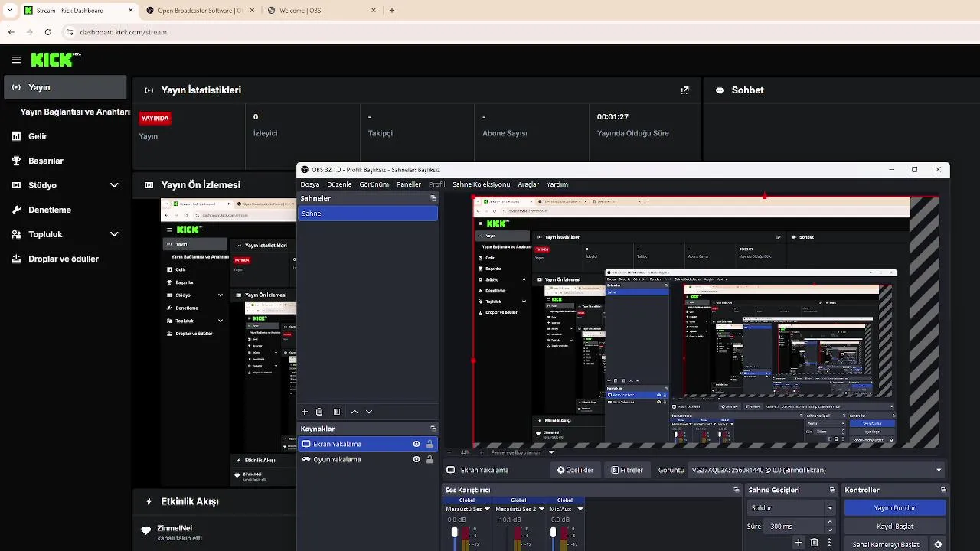Screen dimensions: 980x551
Task: Open virtual camera settings gear icon
Action: click(x=939, y=545)
